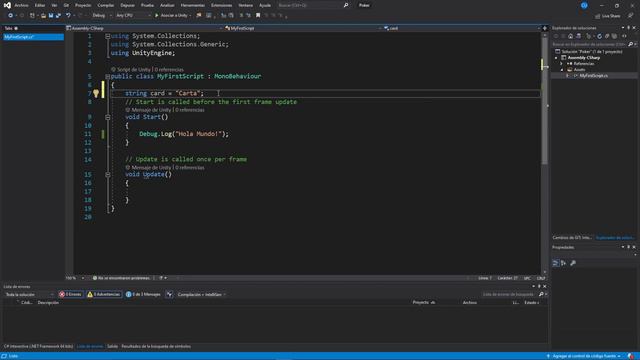Open the Cambios de GIT tab link
The image size is (640, 360).
click(x=571, y=238)
